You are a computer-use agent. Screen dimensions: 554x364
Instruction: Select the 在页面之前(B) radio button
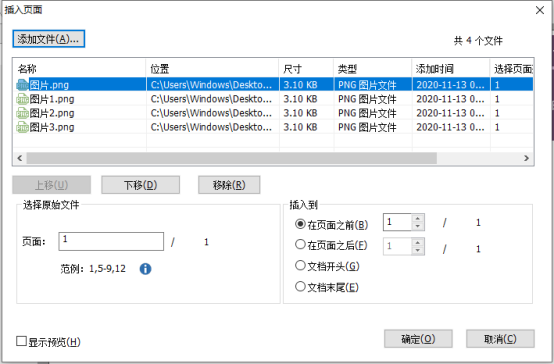[x=300, y=224]
